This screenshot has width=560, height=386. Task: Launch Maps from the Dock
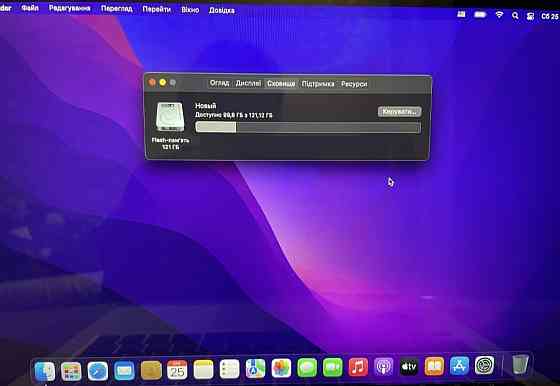255,369
